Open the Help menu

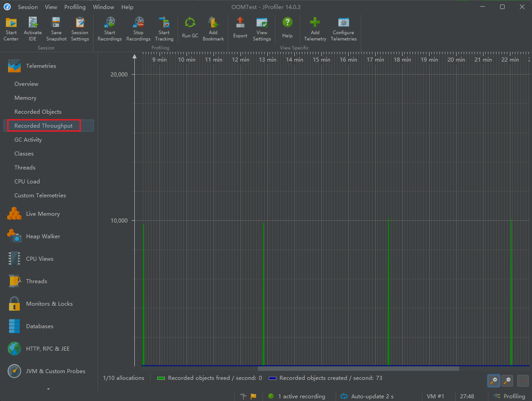click(x=127, y=7)
